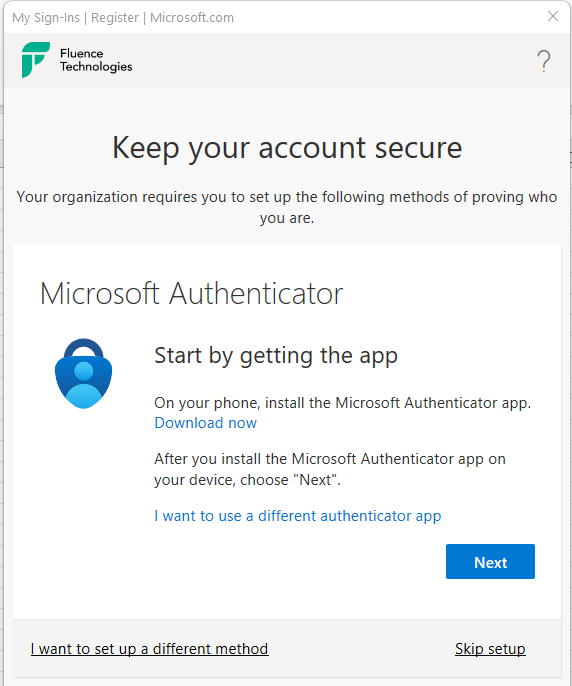Open help with the question mark icon
Screen dimensions: 572x686
click(544, 61)
